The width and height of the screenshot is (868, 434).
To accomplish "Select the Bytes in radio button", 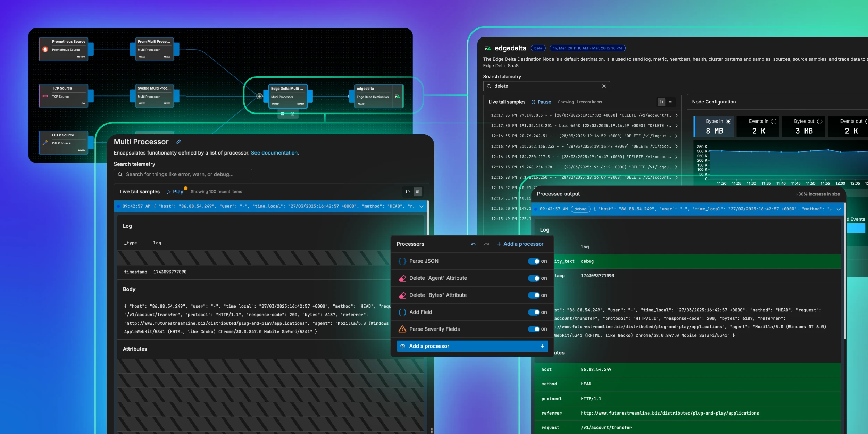I will [728, 121].
